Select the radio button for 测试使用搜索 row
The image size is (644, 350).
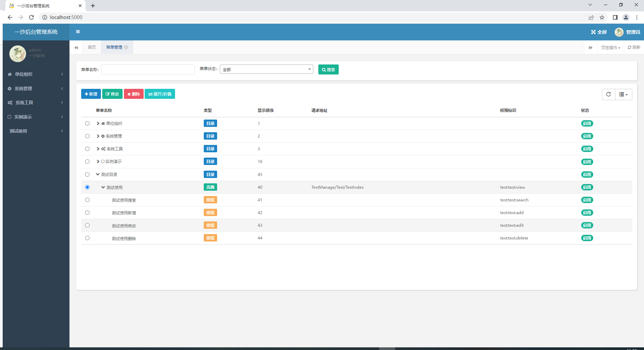tap(87, 200)
